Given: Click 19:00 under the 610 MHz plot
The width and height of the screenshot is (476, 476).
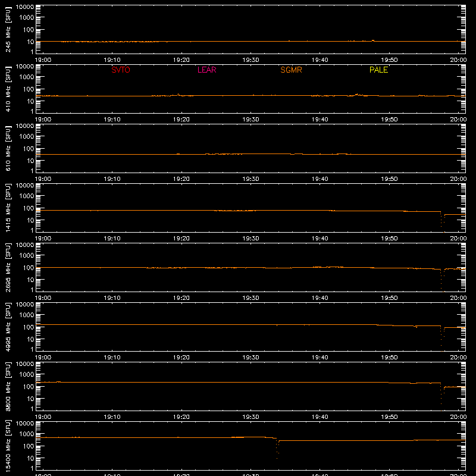Looking at the screenshot, I should pyautogui.click(x=43, y=179).
